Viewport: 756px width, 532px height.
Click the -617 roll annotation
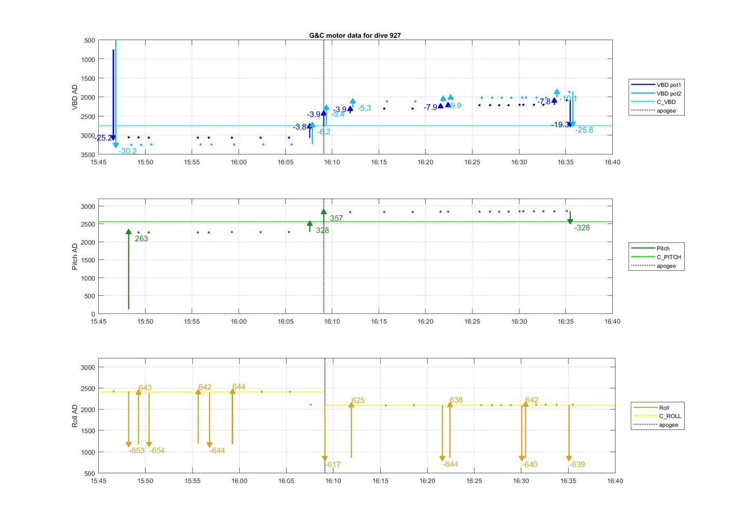(x=333, y=465)
